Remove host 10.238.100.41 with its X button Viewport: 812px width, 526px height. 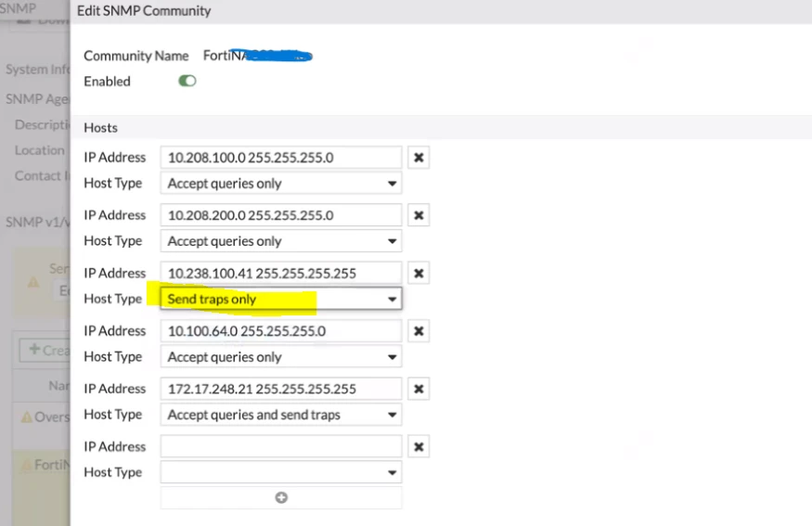(419, 274)
